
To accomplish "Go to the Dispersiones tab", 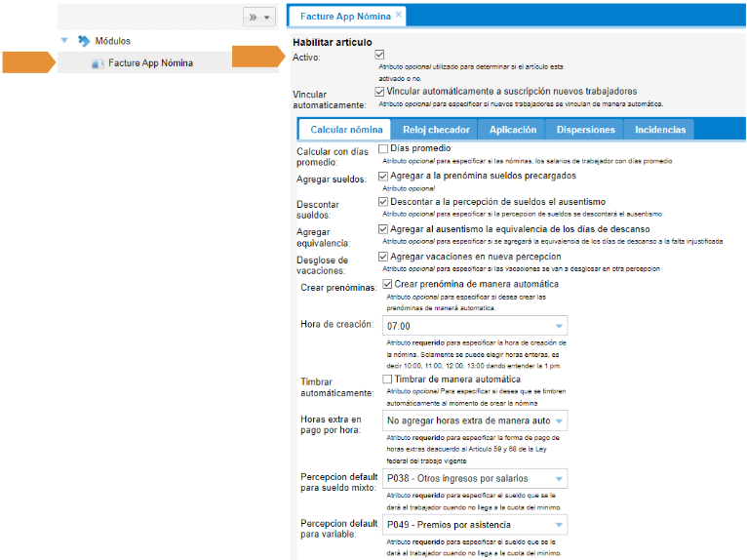I will tap(585, 130).
